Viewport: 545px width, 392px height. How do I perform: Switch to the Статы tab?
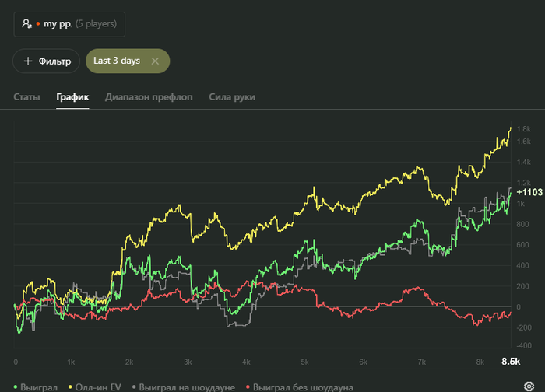[x=27, y=97]
